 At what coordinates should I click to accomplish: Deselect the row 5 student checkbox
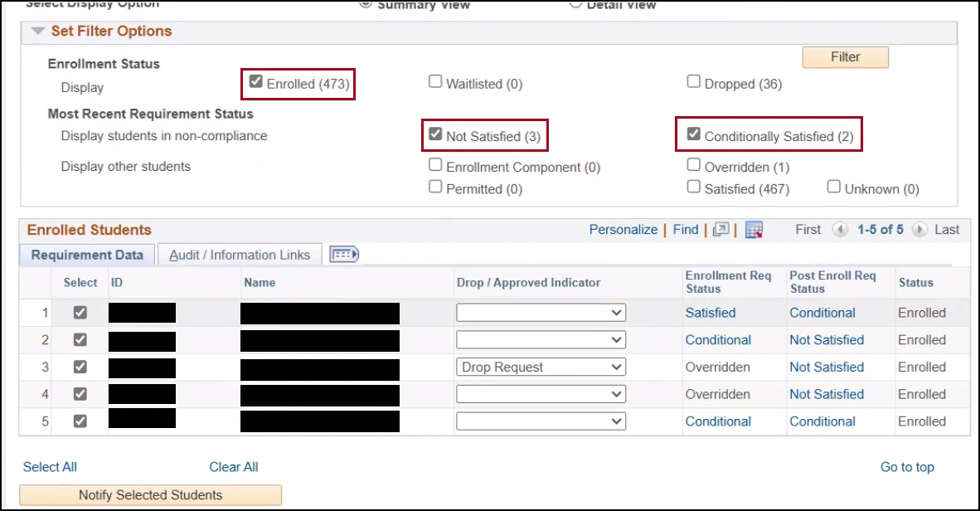(x=80, y=421)
